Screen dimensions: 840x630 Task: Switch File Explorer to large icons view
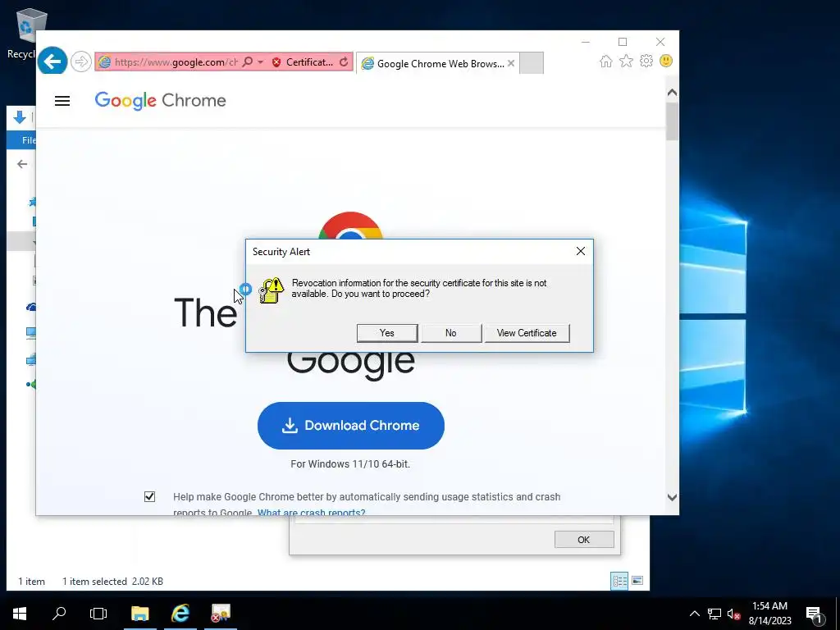click(x=637, y=581)
